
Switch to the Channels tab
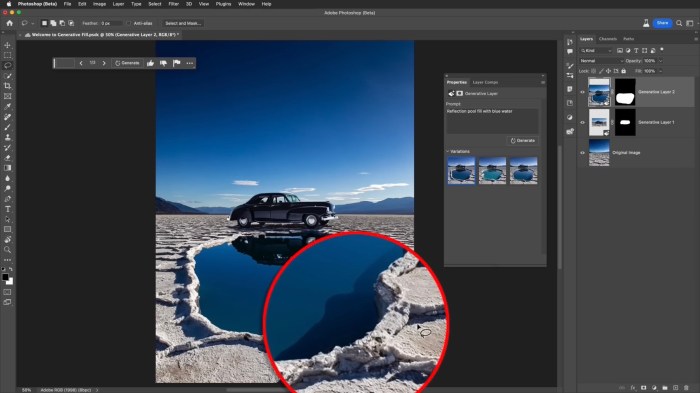coord(608,39)
